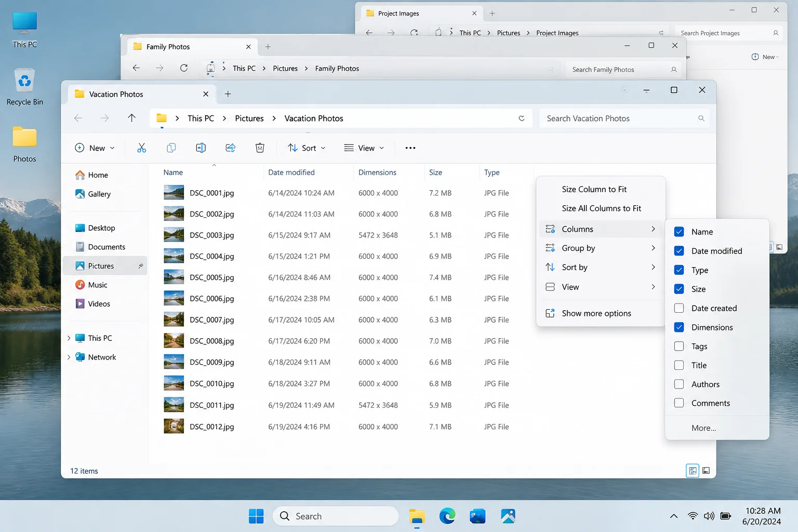Image resolution: width=798 pixels, height=532 pixels.
Task: Click the Family Photos window tab
Action: pyautogui.click(x=193, y=47)
